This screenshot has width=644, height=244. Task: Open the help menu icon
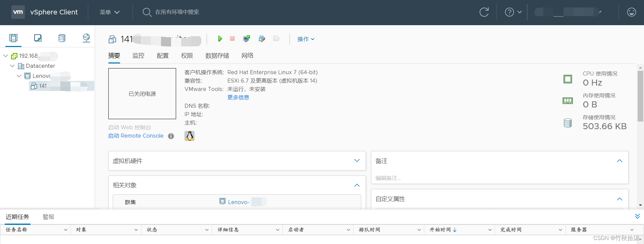coord(513,12)
